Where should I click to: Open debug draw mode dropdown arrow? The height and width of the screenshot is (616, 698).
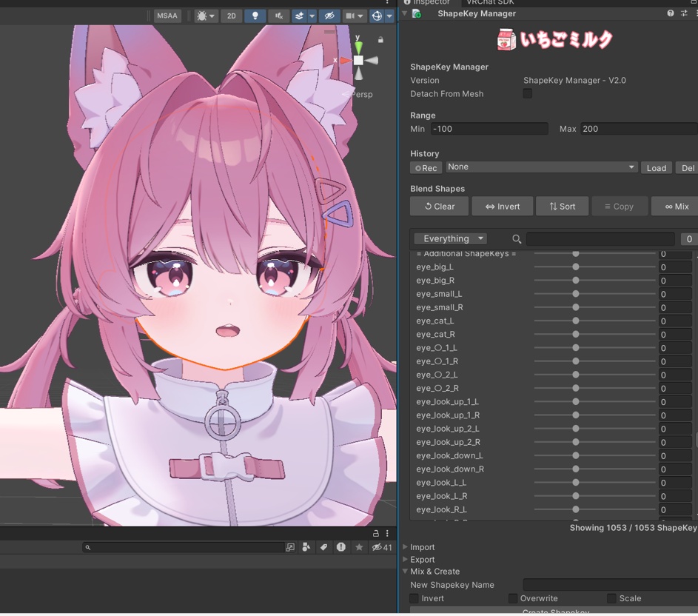tap(212, 16)
